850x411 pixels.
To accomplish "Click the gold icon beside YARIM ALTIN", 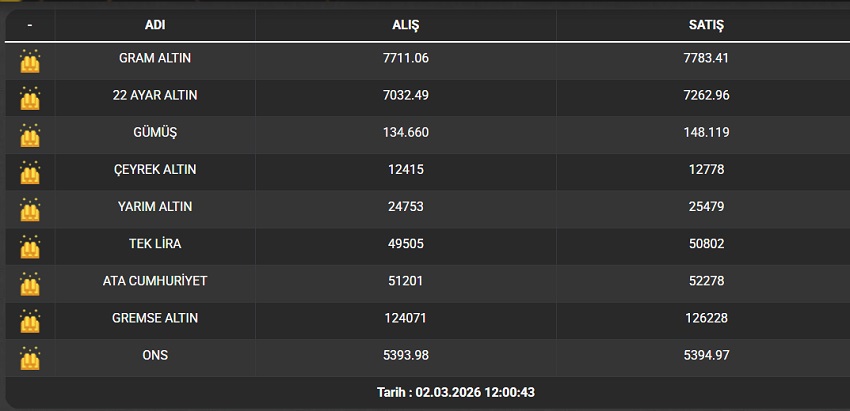I will click(x=30, y=208).
